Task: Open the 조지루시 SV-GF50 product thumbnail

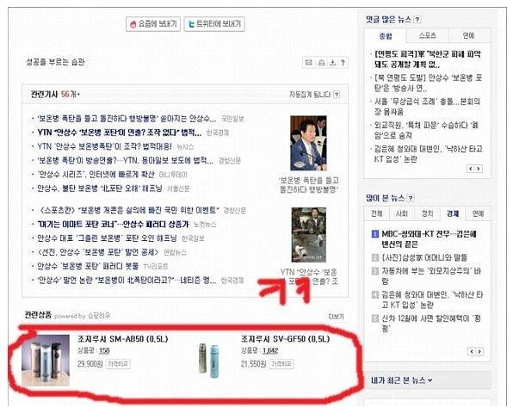Action: click(209, 360)
